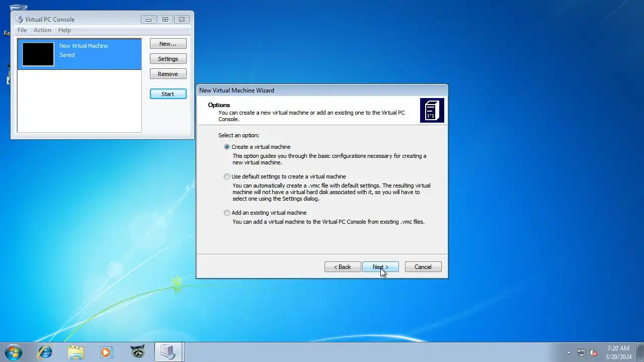Select Add an existing virtual machine
Image resolution: width=644 pixels, height=362 pixels.
pos(227,213)
